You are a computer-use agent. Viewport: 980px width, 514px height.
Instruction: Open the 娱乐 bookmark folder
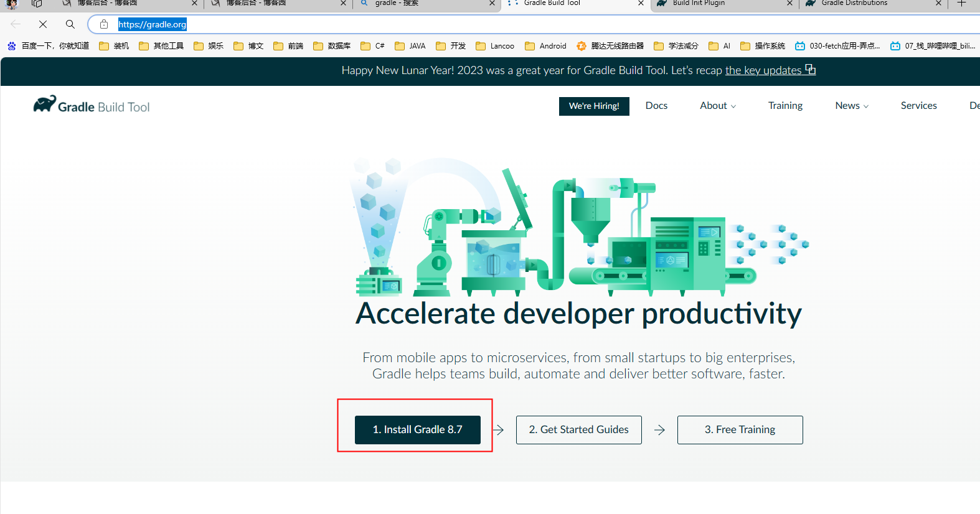[x=209, y=46]
